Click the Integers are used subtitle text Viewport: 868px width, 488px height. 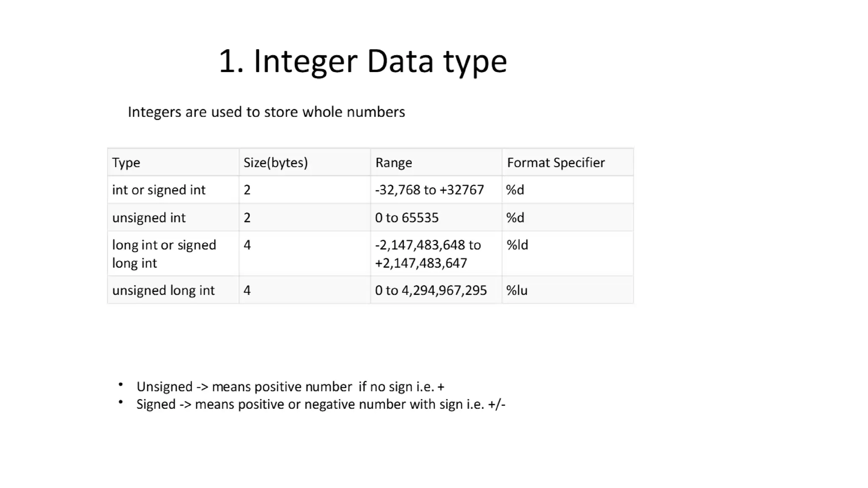click(266, 112)
